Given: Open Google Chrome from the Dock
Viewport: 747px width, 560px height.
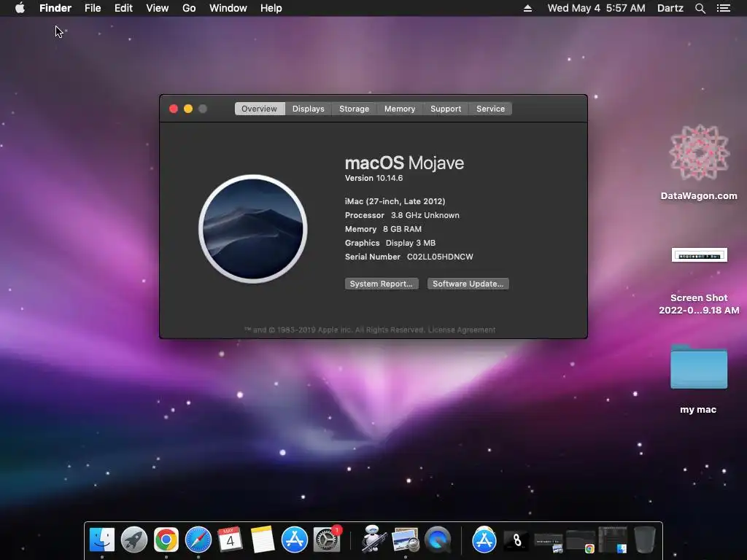Looking at the screenshot, I should 166,540.
